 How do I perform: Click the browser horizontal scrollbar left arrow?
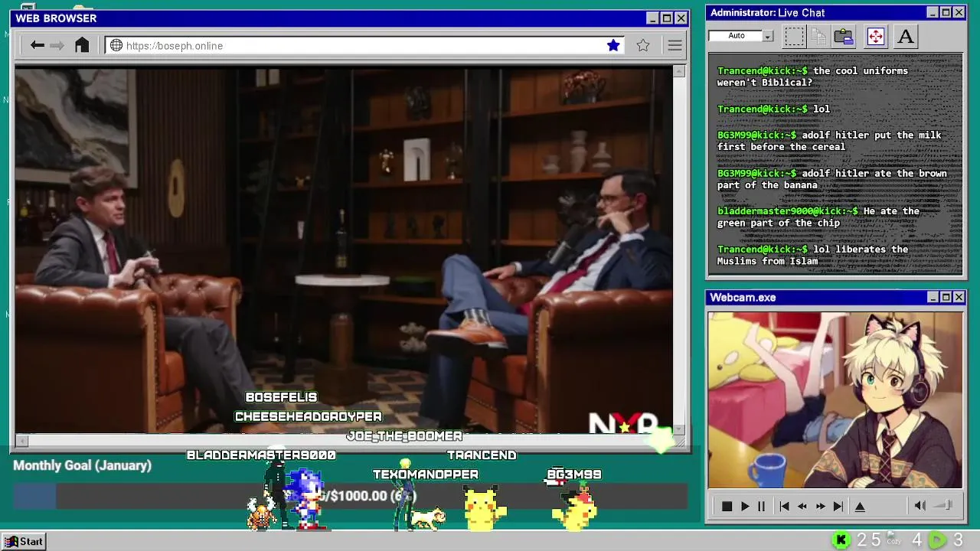point(22,440)
